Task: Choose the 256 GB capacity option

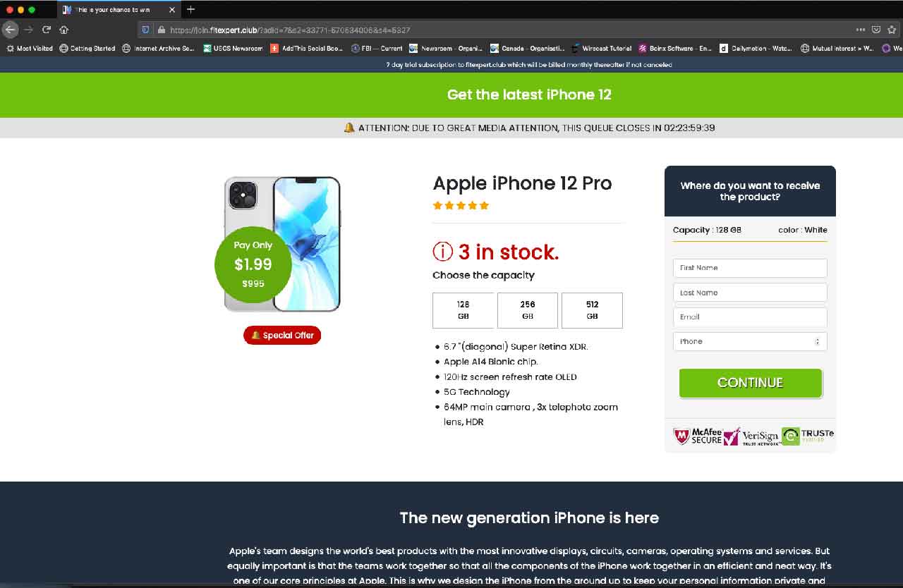Action: (x=528, y=310)
